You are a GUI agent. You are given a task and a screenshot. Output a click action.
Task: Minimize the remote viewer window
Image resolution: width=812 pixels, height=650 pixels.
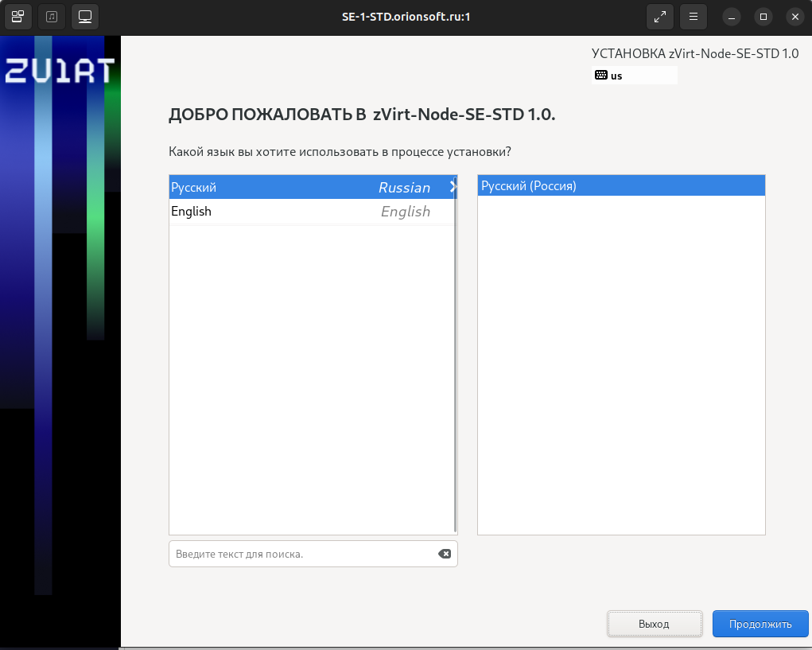731,17
